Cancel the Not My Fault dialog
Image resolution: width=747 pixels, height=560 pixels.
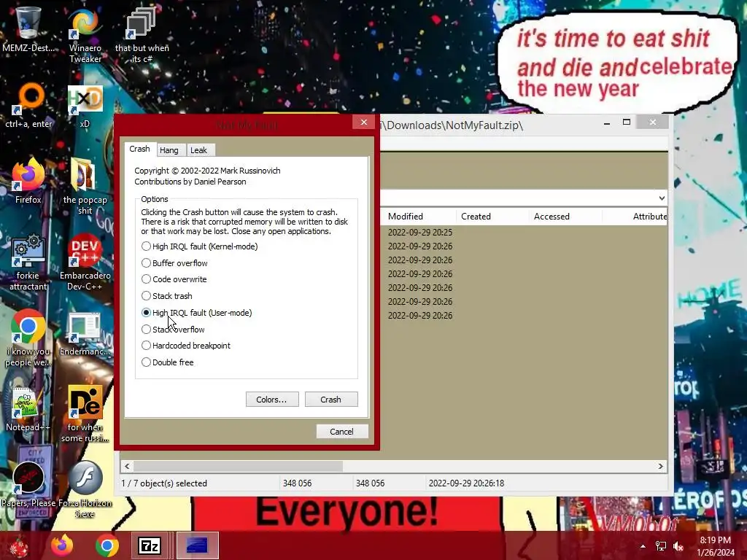tap(342, 432)
